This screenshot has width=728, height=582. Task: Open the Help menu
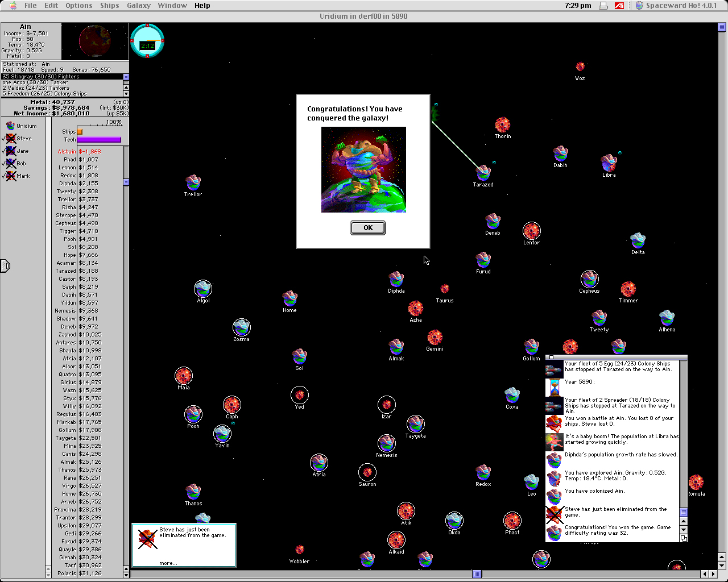(202, 5)
